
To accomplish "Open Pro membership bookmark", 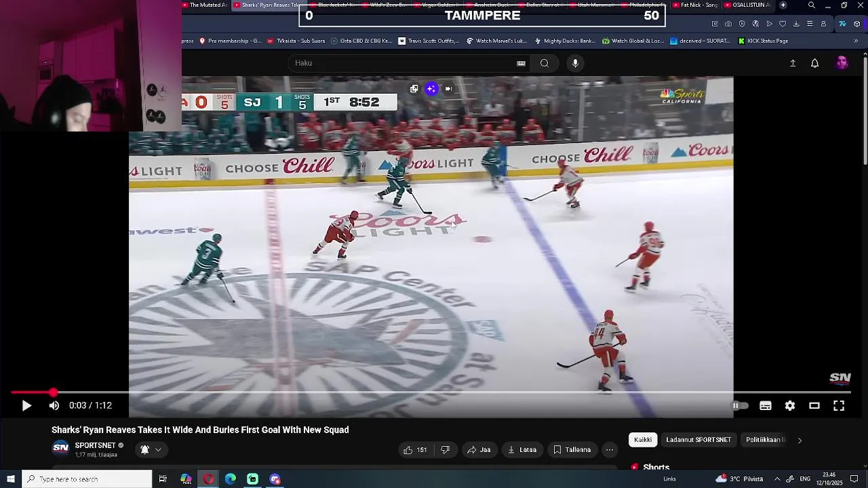I will click(x=230, y=41).
